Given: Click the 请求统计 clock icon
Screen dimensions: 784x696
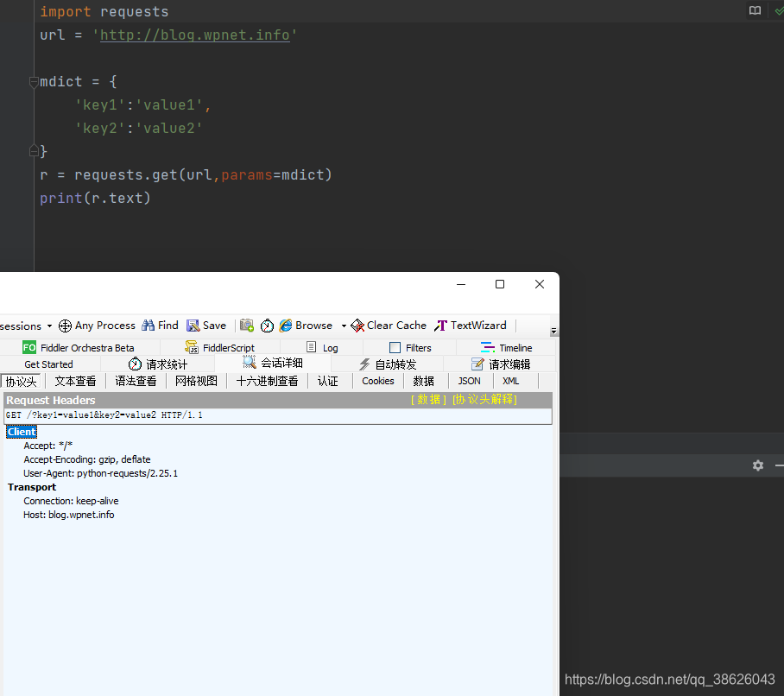Looking at the screenshot, I should pyautogui.click(x=135, y=364).
